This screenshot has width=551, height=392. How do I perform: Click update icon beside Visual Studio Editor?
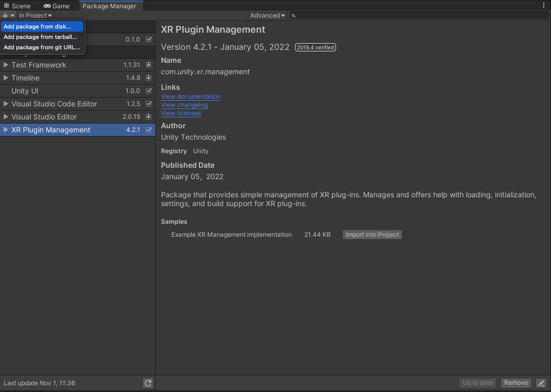point(149,117)
